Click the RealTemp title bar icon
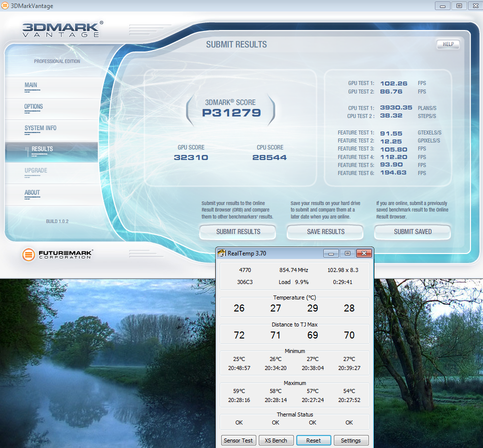 tap(221, 253)
